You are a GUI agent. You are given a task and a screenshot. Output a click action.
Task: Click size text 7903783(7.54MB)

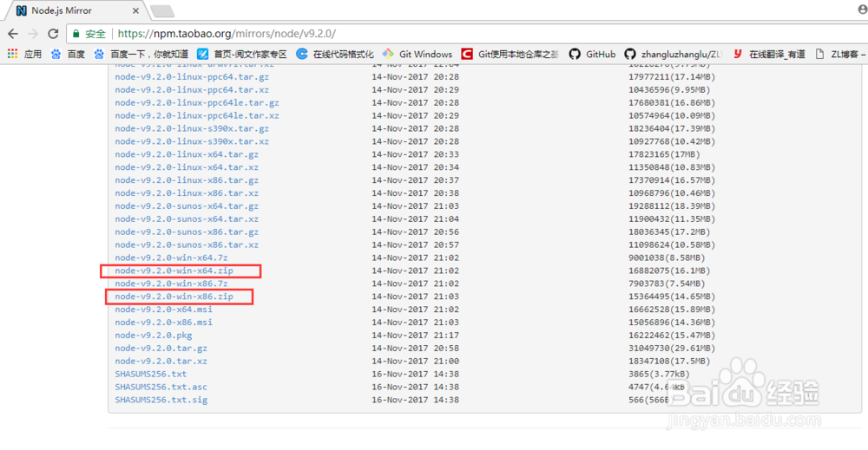[x=667, y=284]
